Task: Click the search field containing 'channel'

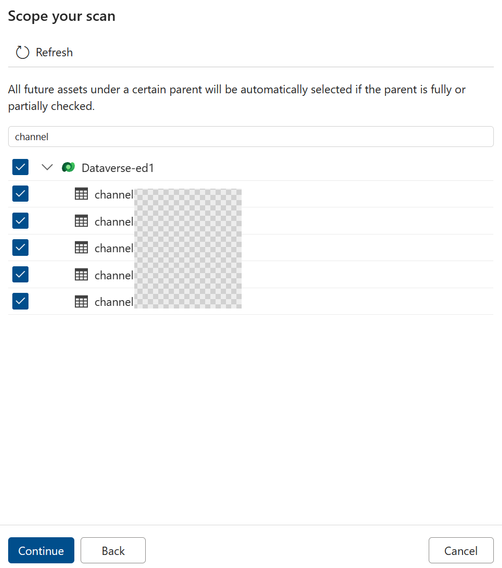Action: pos(251,137)
